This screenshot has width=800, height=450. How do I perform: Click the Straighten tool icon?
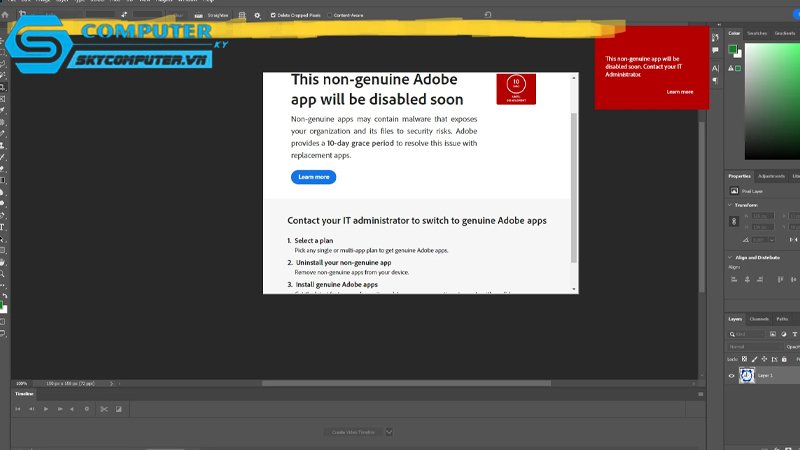click(x=198, y=15)
